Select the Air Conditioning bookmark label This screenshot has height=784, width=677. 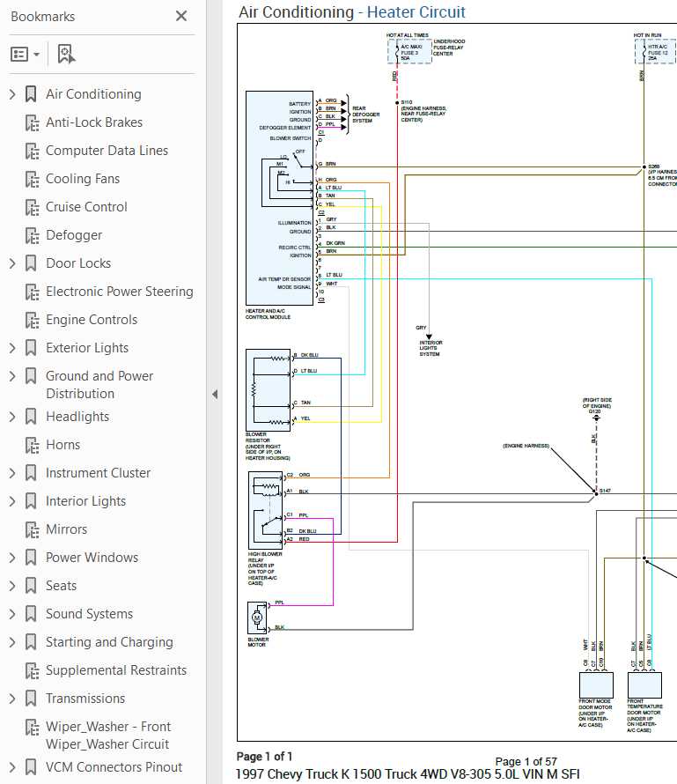[93, 94]
